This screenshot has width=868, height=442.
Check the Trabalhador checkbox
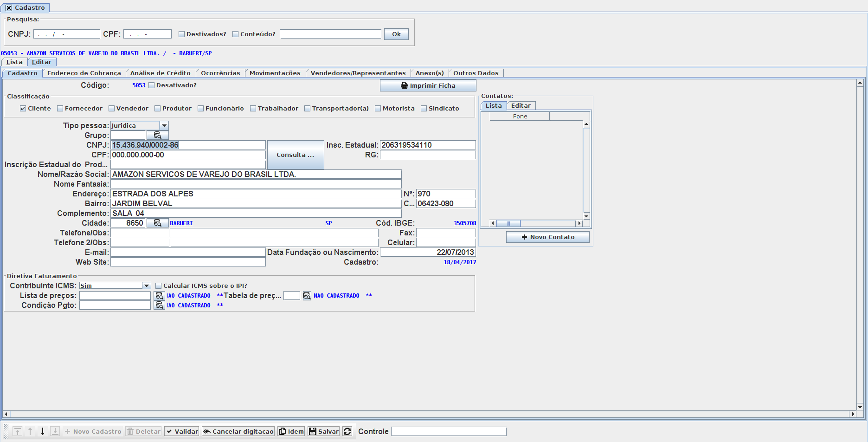[x=253, y=109]
